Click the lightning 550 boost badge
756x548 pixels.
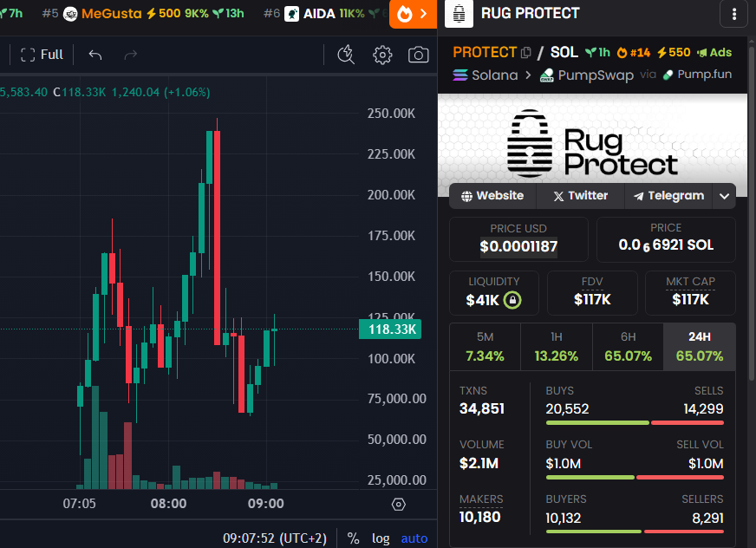click(674, 53)
